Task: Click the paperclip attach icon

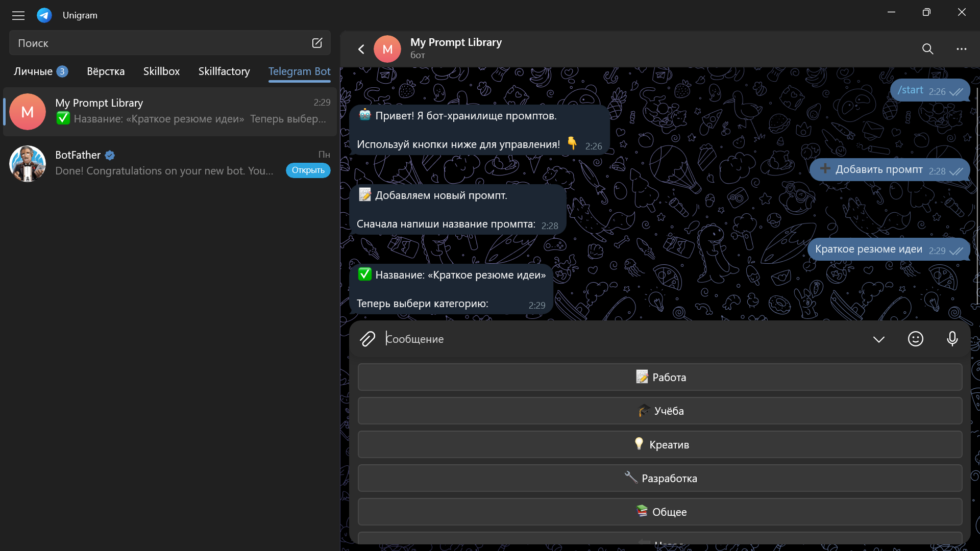Action: pyautogui.click(x=367, y=339)
